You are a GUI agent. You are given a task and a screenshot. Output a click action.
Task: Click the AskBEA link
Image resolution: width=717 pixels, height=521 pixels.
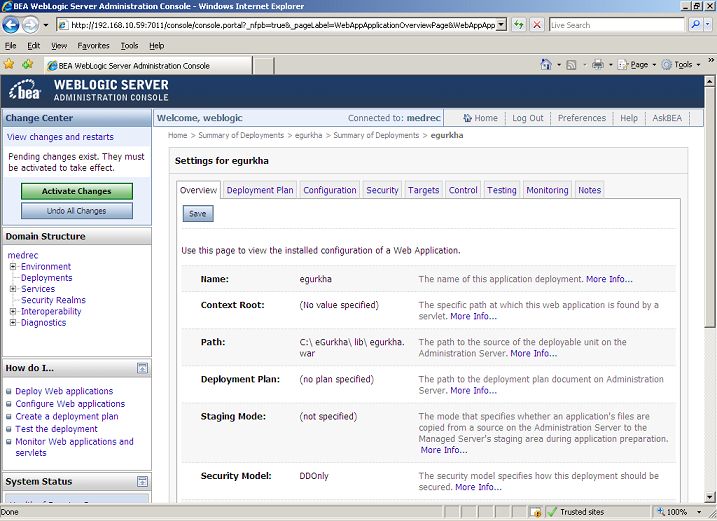pos(667,118)
